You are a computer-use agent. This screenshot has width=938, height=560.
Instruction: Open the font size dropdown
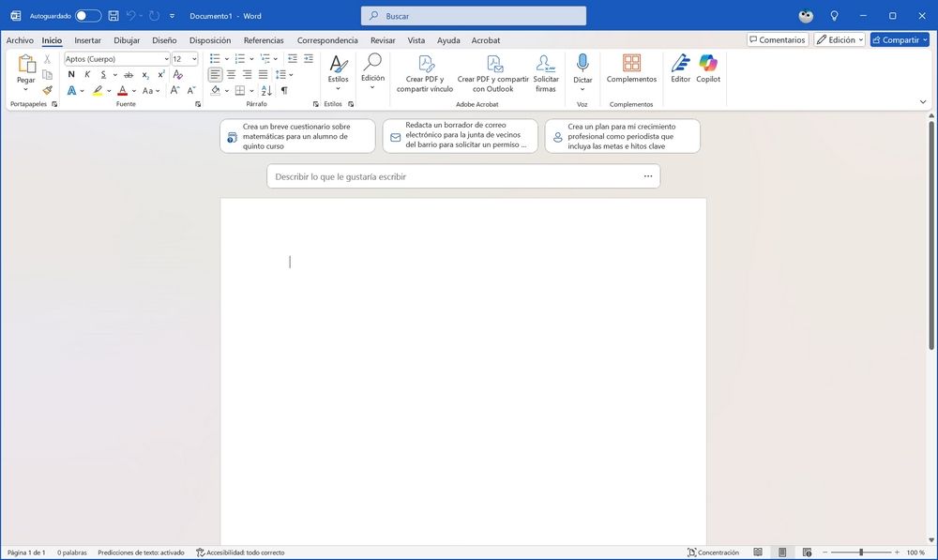click(193, 58)
